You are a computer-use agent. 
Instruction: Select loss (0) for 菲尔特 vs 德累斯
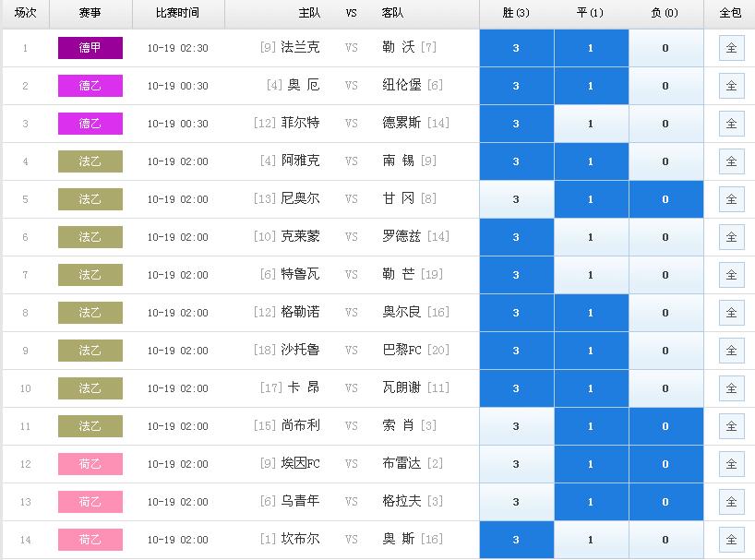point(665,124)
